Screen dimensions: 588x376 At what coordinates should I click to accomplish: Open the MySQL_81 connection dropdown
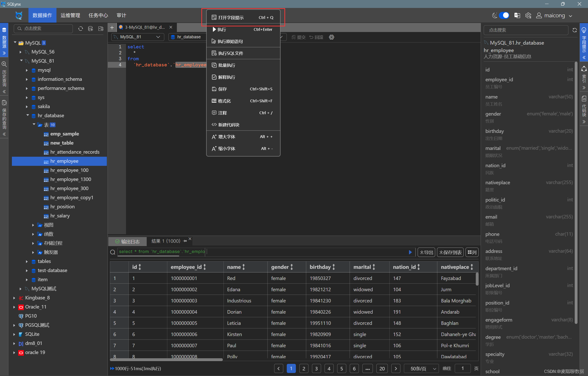138,37
